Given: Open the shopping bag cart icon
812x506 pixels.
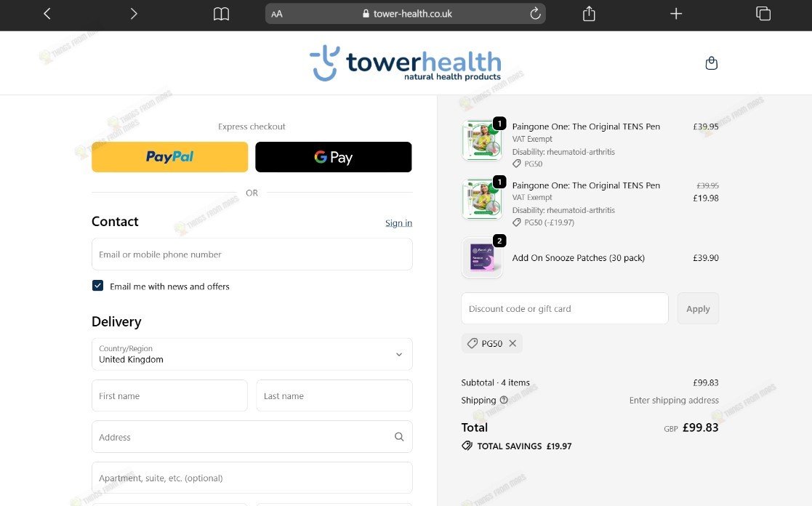Looking at the screenshot, I should 712,63.
